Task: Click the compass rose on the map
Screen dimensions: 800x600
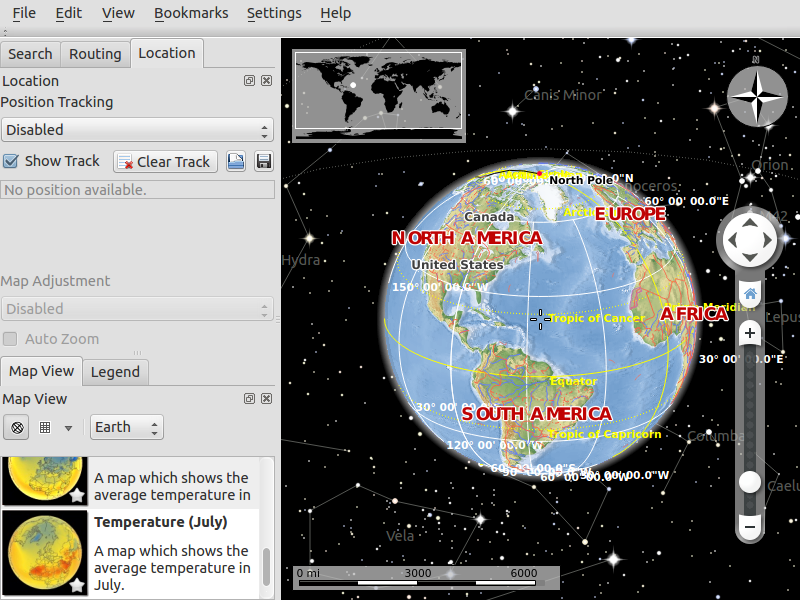Action: coord(757,97)
